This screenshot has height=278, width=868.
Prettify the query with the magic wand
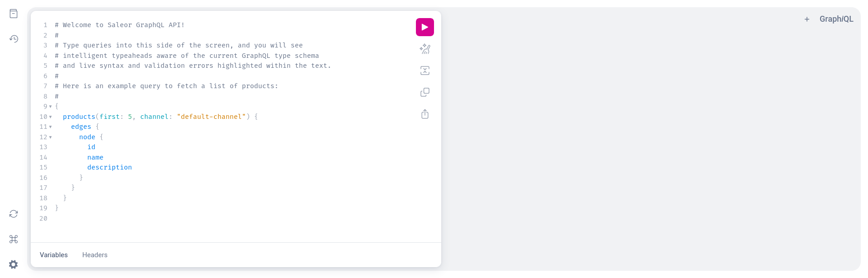click(425, 49)
